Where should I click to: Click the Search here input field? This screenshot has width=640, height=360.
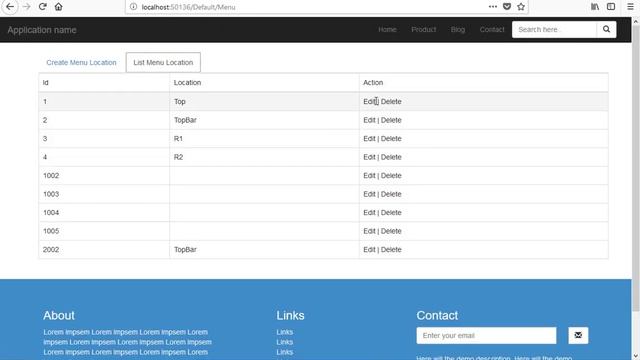(x=554, y=29)
